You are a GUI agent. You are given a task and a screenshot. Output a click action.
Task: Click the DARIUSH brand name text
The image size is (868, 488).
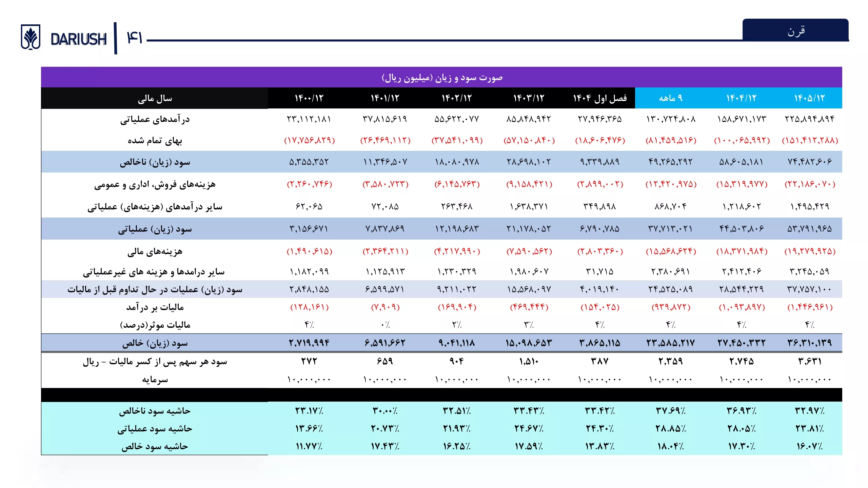click(78, 39)
